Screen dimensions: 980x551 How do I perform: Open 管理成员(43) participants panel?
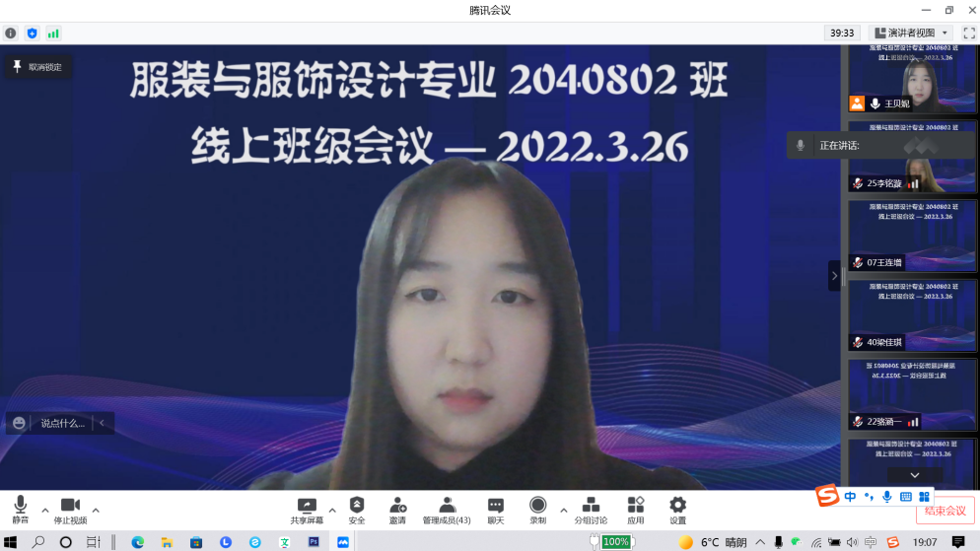point(447,510)
